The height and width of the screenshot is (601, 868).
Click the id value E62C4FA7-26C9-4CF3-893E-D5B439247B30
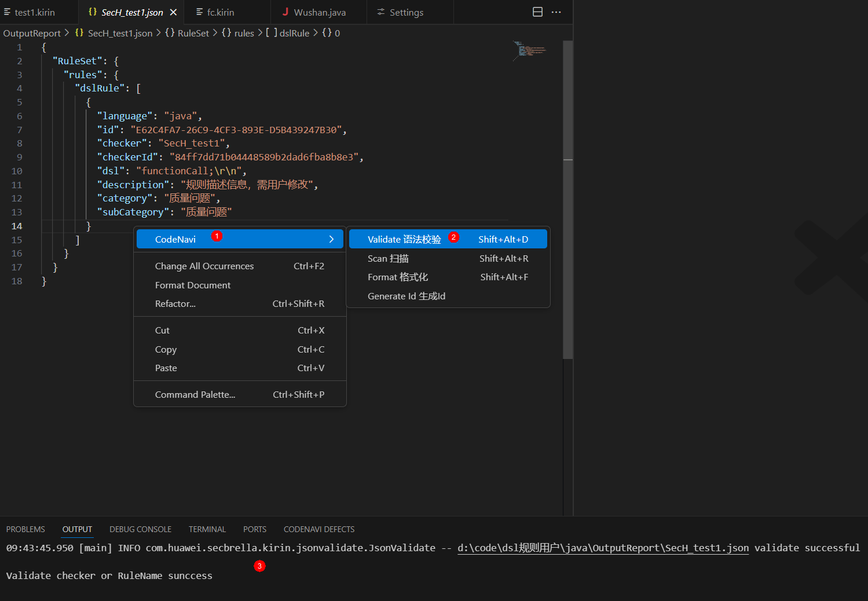pyautogui.click(x=236, y=130)
